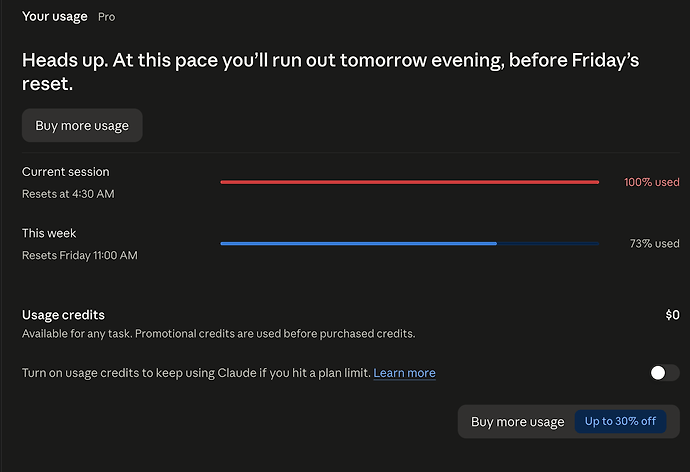The image size is (690, 472).
Task: Click the Resets at 4:30 AM text
Action: (x=68, y=194)
